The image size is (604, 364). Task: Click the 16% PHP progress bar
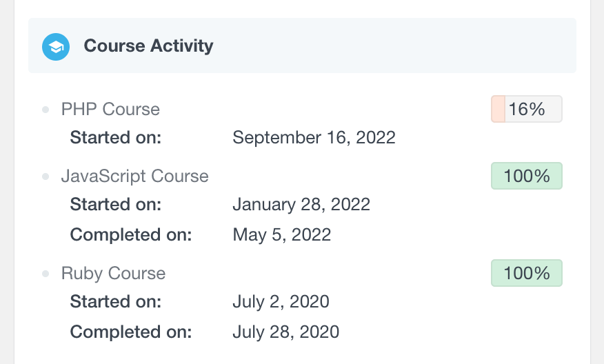pos(527,109)
